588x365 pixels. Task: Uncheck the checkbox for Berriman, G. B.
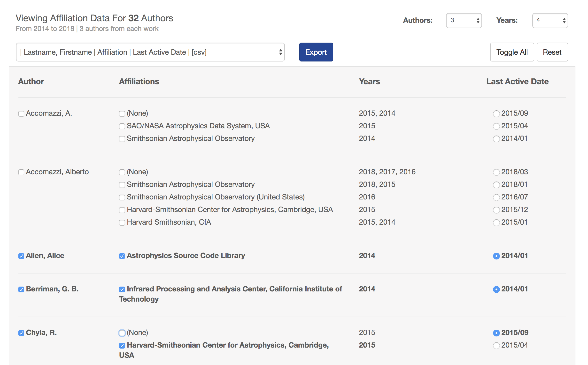coord(21,289)
